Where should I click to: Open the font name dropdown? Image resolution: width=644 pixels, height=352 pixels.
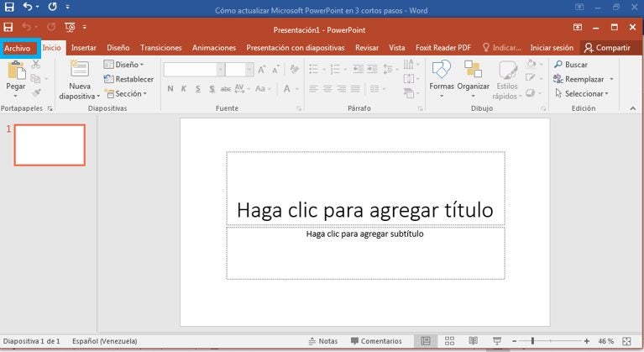pyautogui.click(x=221, y=70)
